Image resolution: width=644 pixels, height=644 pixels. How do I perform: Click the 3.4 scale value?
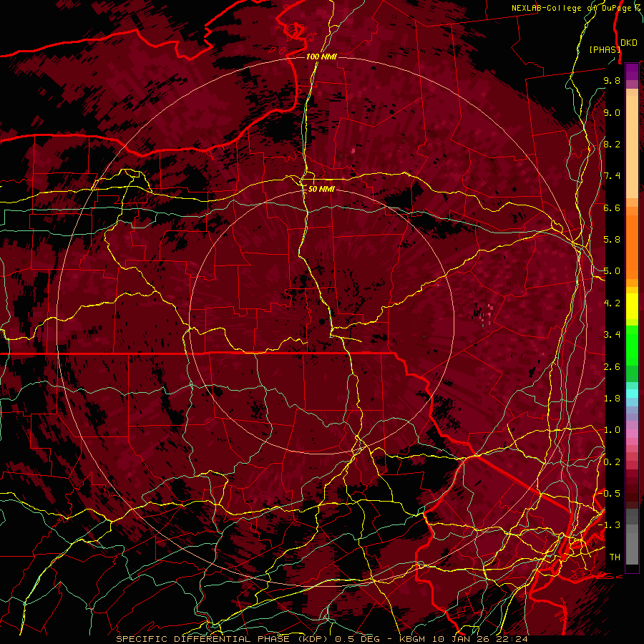coord(612,335)
